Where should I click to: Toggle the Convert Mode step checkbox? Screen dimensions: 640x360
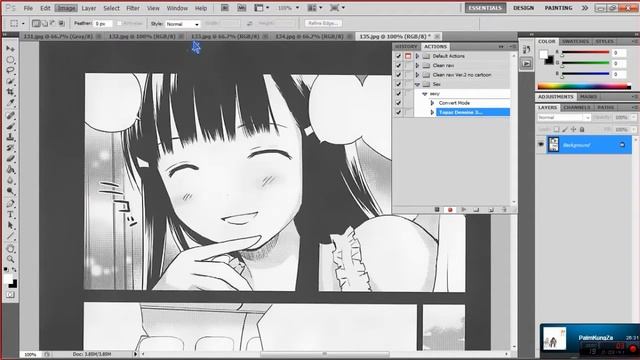point(398,103)
